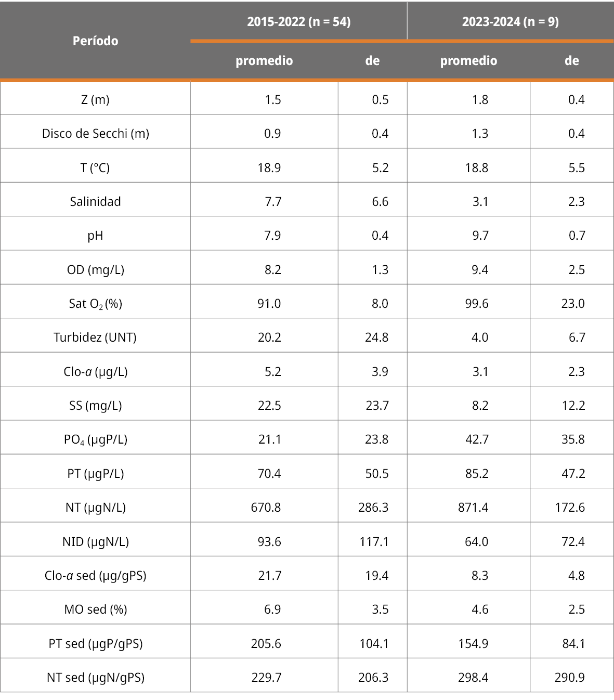Viewport: 614px width, 700px height.
Task: Click the pH row label
Action: [95, 236]
